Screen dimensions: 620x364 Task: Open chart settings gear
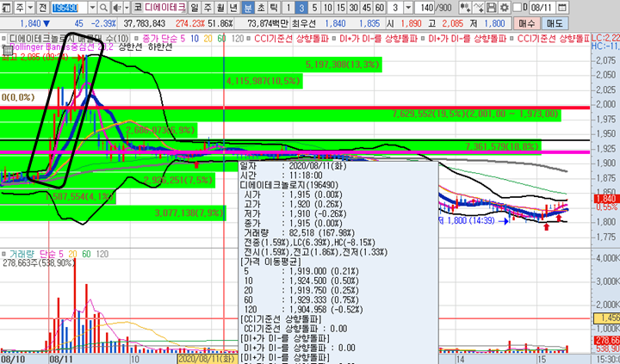504,7
